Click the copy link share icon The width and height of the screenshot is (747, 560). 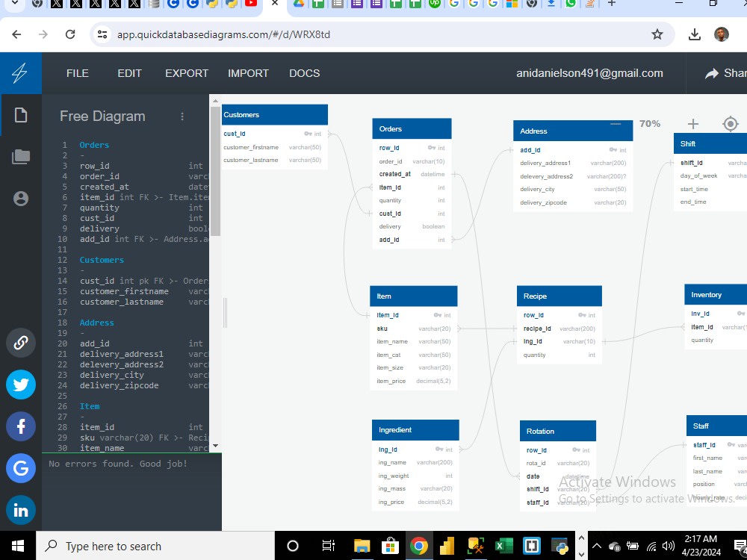click(x=20, y=343)
